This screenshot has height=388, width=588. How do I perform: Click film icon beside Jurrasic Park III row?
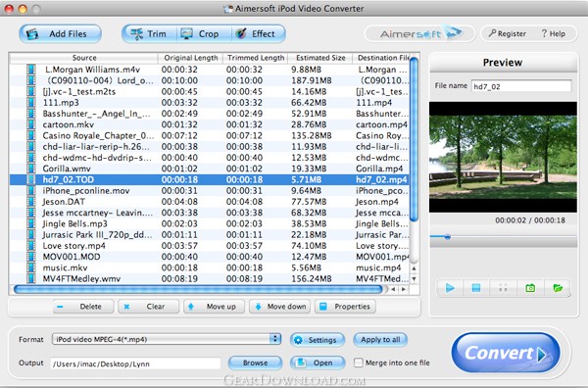click(31, 235)
